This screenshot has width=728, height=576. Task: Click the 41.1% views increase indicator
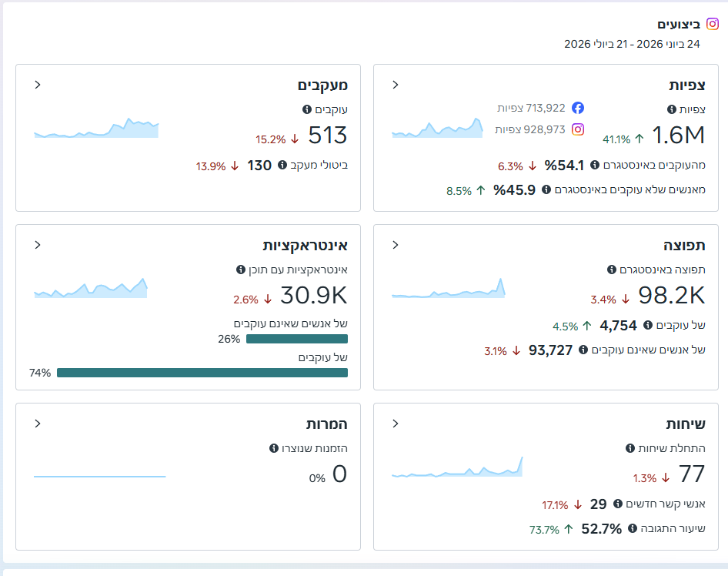point(623,139)
